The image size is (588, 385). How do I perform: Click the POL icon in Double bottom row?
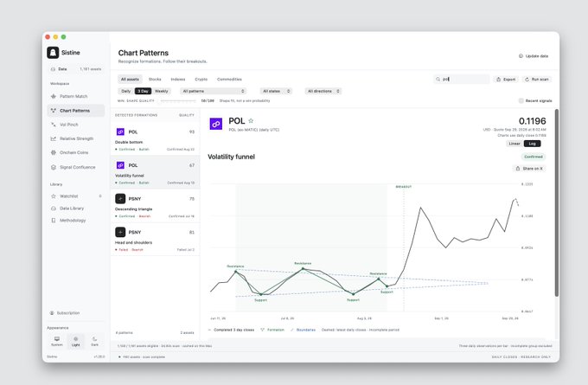120,132
